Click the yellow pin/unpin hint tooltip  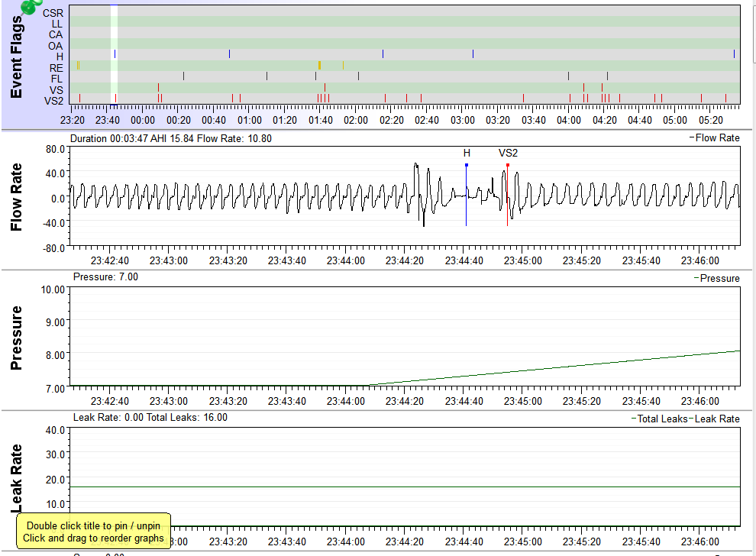[95, 532]
